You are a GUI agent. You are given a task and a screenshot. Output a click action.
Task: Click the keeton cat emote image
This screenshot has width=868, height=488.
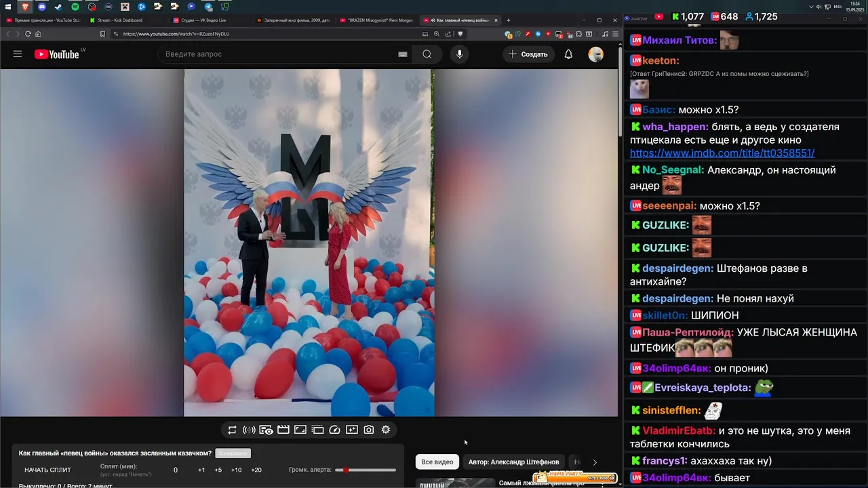pos(639,89)
